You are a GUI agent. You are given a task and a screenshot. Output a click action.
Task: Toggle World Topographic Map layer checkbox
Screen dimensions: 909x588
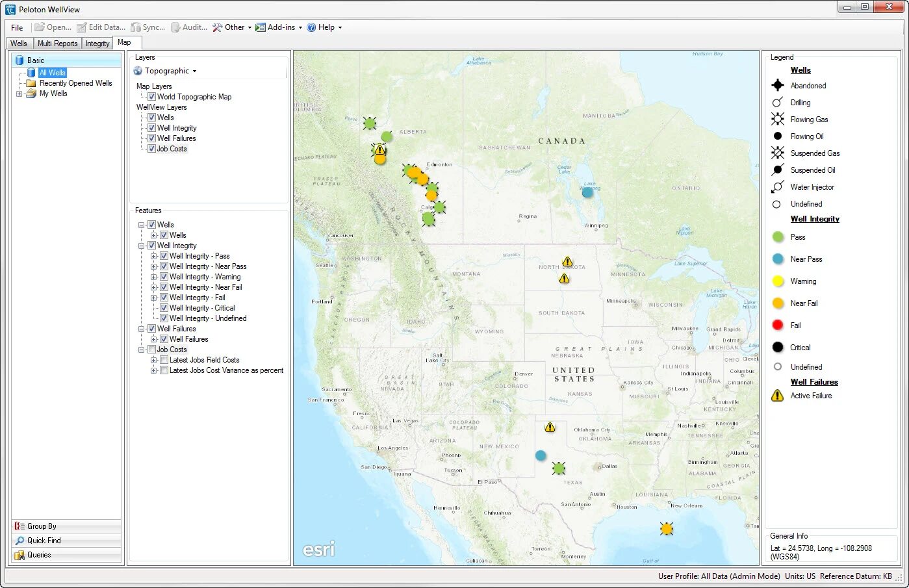[151, 97]
